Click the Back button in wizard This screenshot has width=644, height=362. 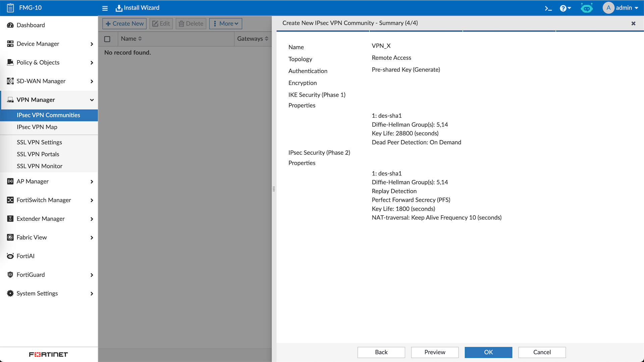[381, 352]
